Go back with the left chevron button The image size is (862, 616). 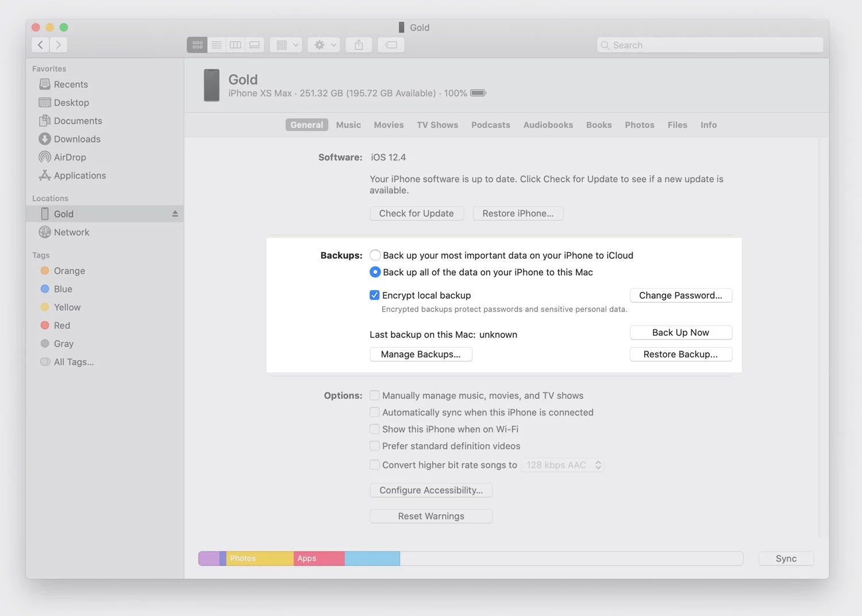[x=40, y=45]
